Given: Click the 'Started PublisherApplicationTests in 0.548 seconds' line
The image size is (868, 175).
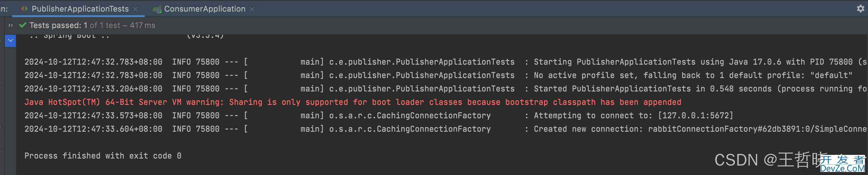Looking at the screenshot, I should click(x=446, y=89).
